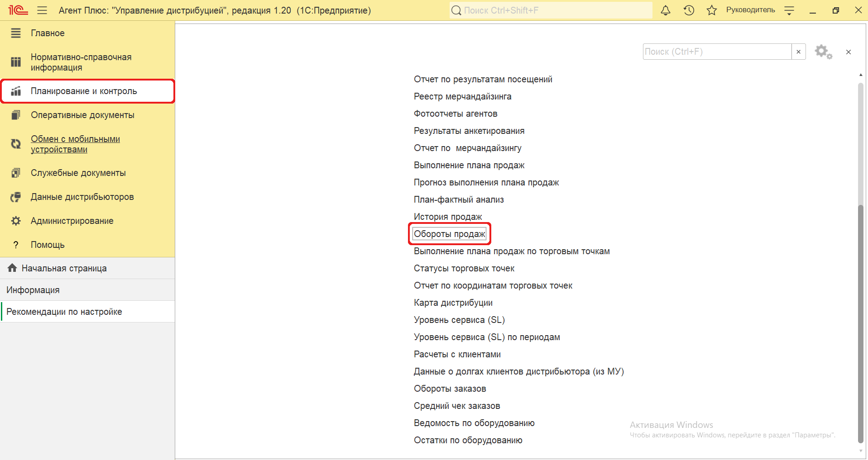This screenshot has width=868, height=460.
Task: Click the Руководитель user name
Action: pyautogui.click(x=750, y=10)
